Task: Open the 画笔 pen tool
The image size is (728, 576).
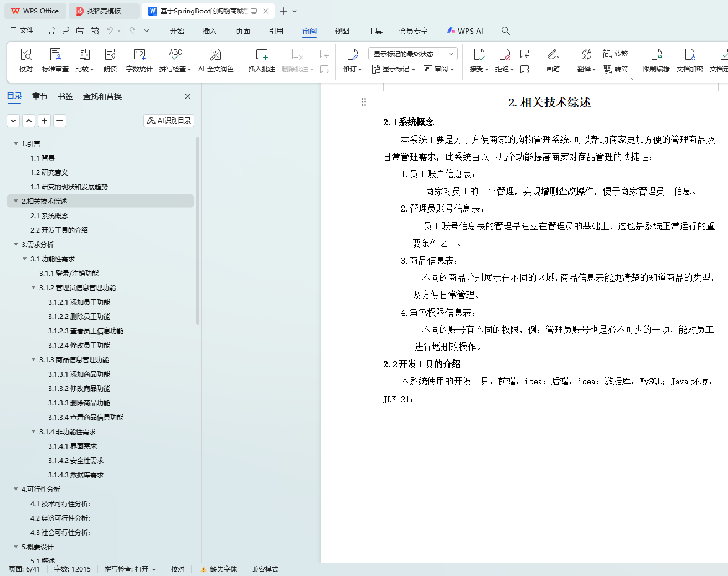Action: (553, 60)
